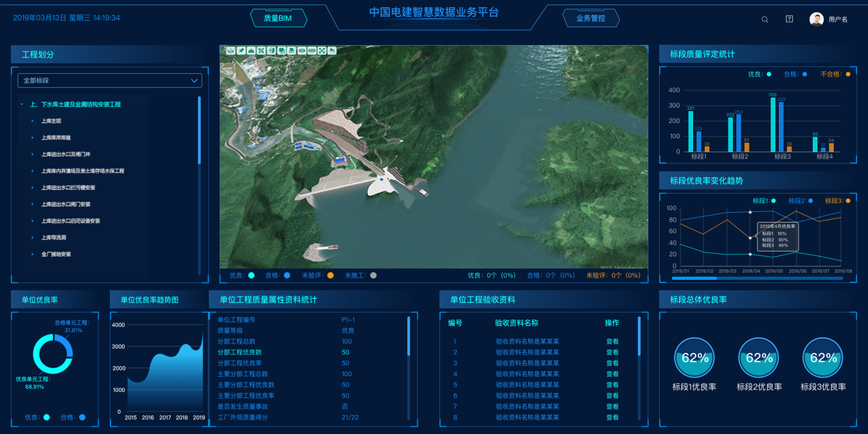Toggle 标段3 legend in trend chart

tap(837, 200)
